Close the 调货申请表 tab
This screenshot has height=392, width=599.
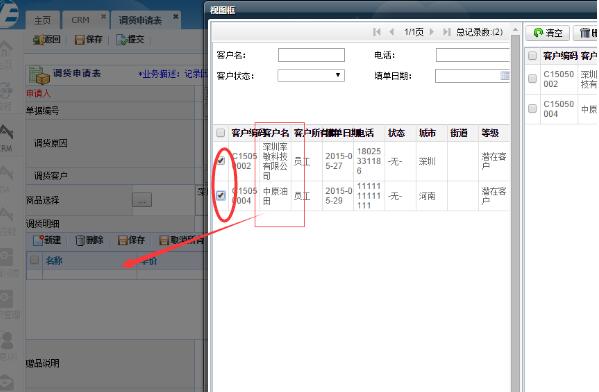click(x=175, y=17)
